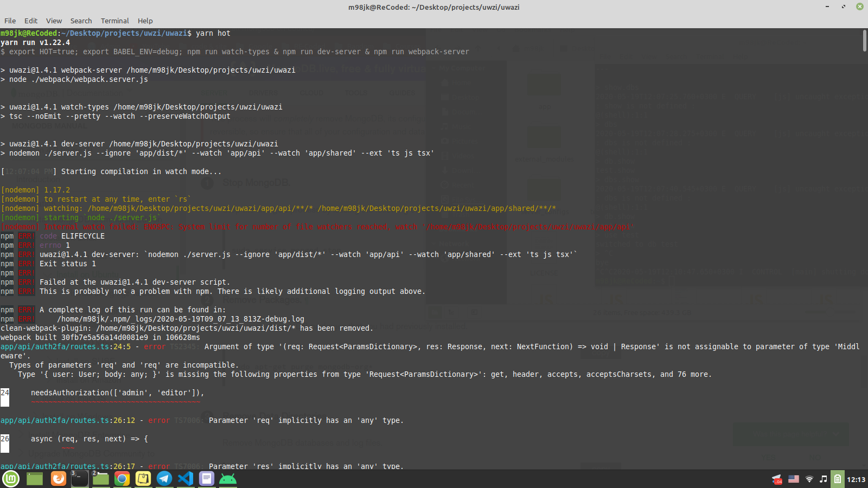This screenshot has height=488, width=868.
Task: Open the Wi-Fi network tray menu
Action: click(x=809, y=479)
